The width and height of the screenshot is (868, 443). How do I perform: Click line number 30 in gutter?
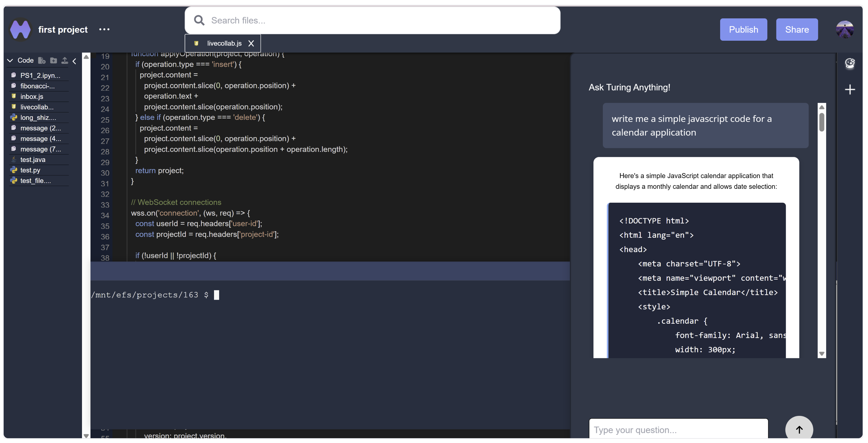105,173
